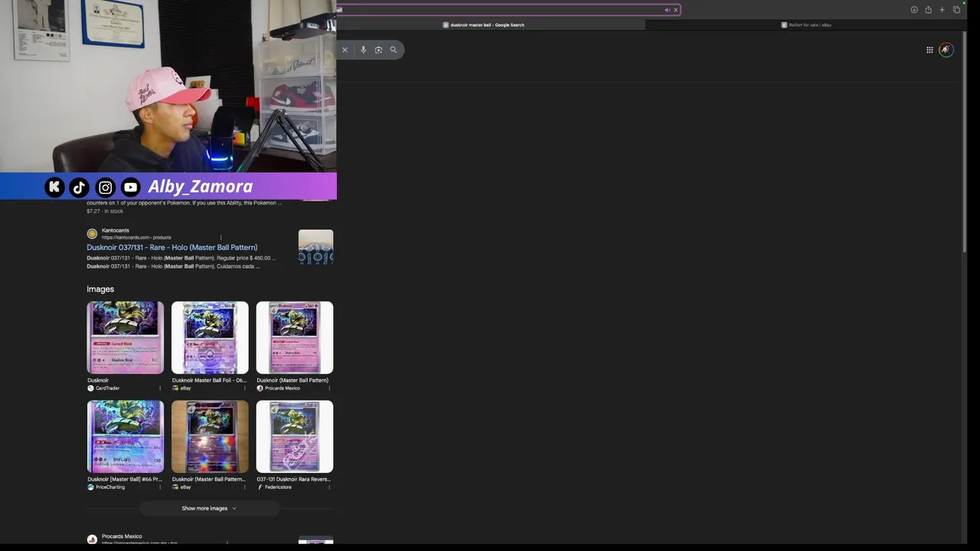980x551 pixels.
Task: Focus the browser address bar
Action: (508, 10)
